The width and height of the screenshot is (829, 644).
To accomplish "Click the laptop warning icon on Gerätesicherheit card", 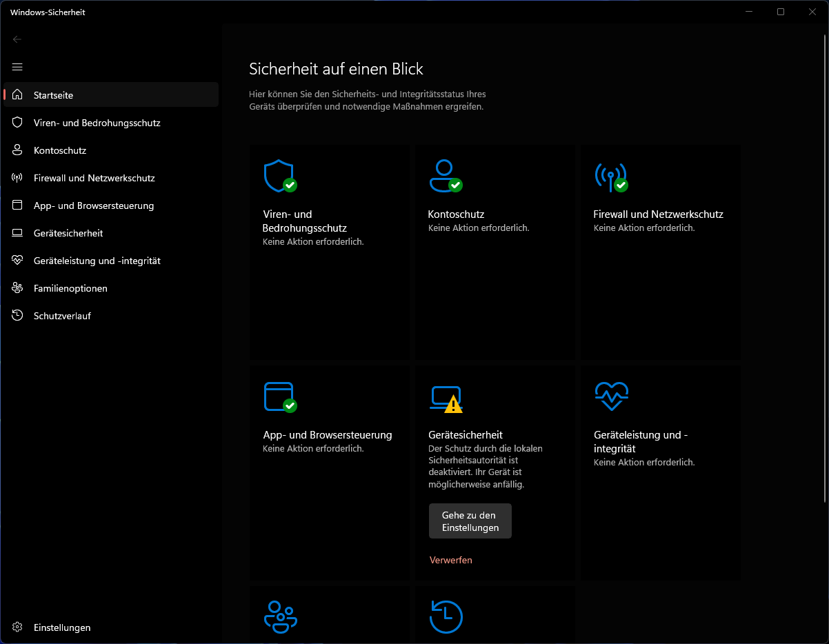I will pos(446,399).
